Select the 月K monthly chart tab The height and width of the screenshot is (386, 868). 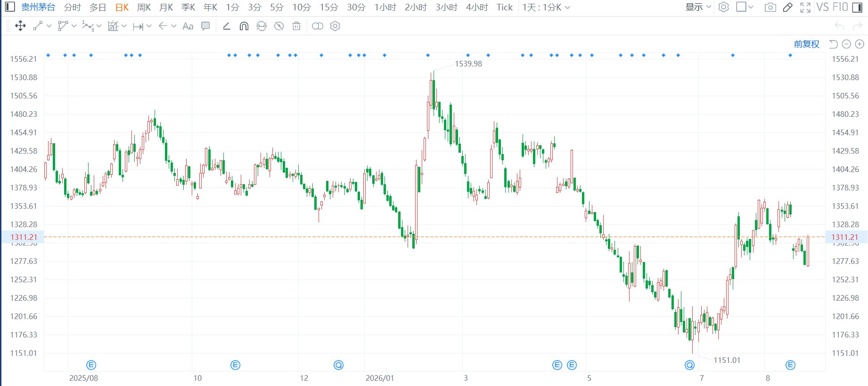point(166,8)
